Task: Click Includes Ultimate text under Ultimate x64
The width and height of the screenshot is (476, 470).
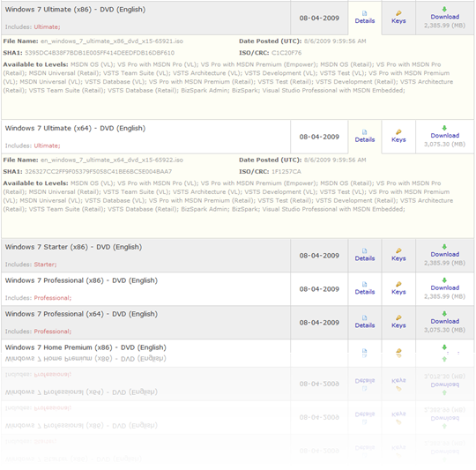Action: pos(33,145)
